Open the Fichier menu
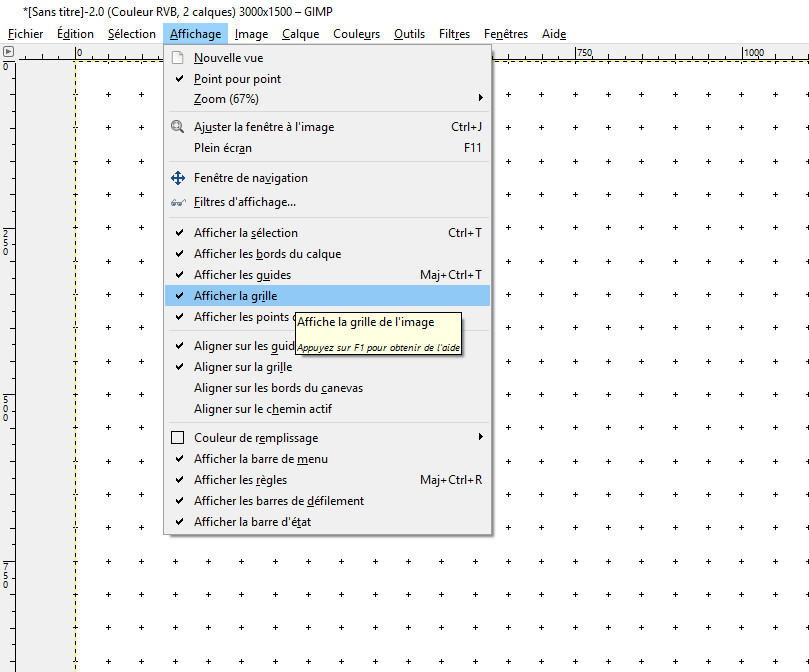This screenshot has height=672, width=809. click(x=25, y=34)
